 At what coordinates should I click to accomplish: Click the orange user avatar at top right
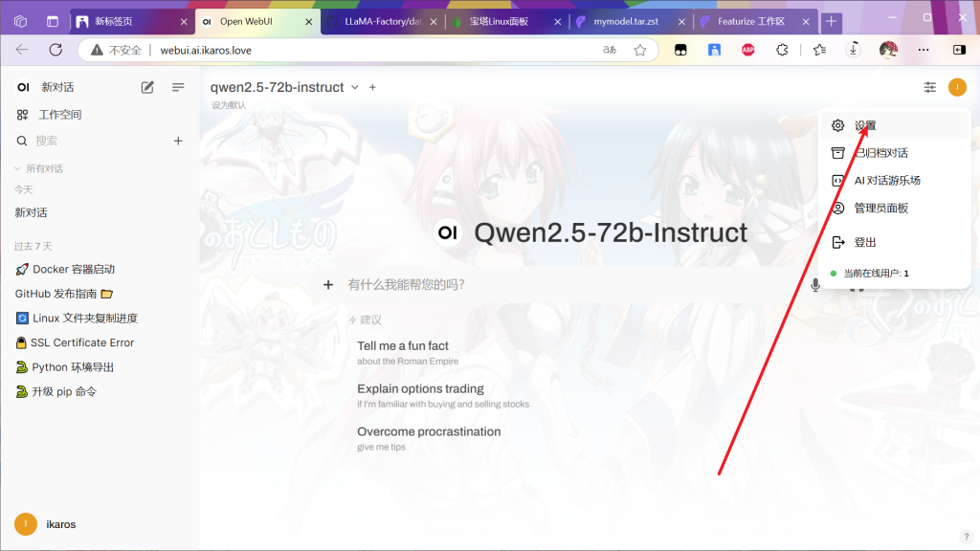[957, 87]
